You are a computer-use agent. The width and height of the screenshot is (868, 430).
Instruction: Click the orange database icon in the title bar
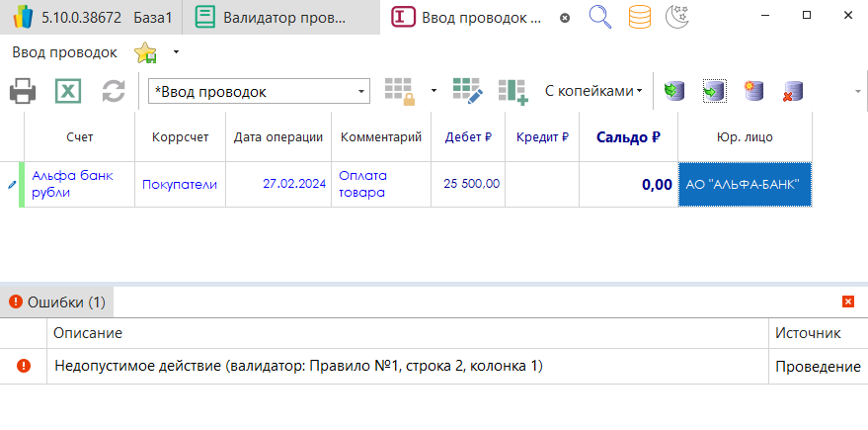click(640, 17)
